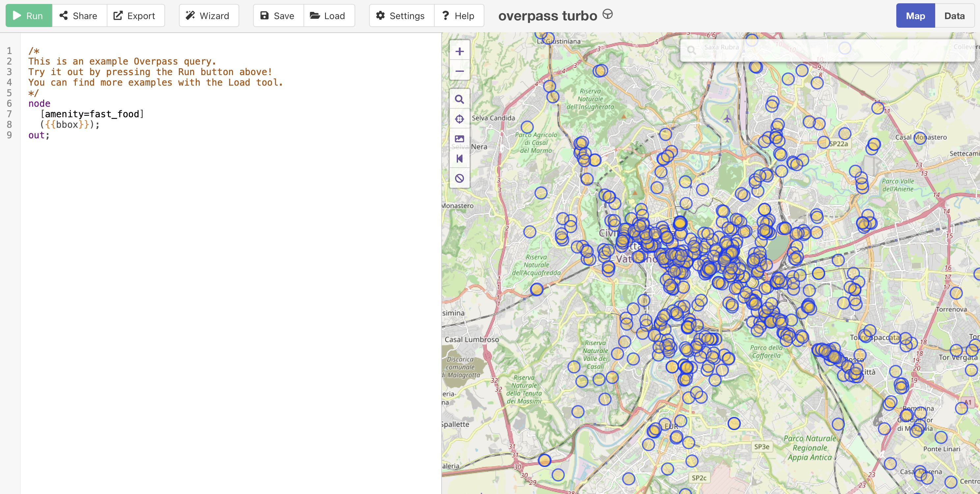Click line 7 amenity=fast_food in editor
Screen dimensions: 980x494
92,114
